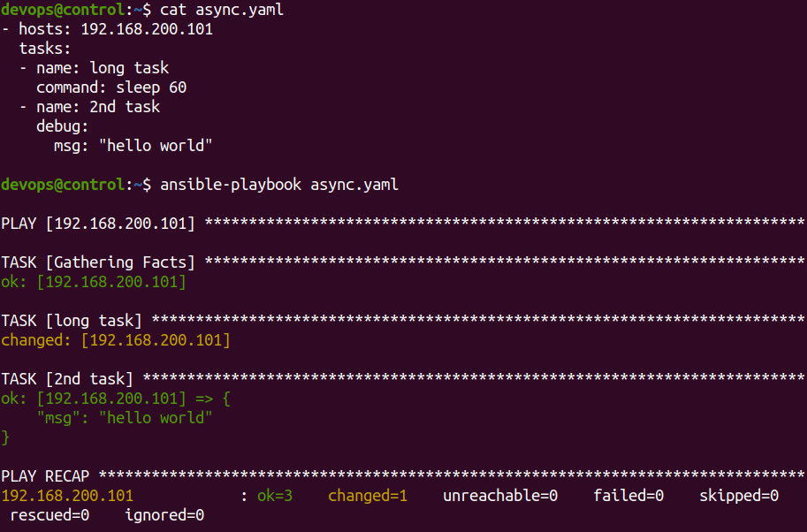Click the 'cat async.yaml' command text
The image size is (807, 532).
point(222,10)
